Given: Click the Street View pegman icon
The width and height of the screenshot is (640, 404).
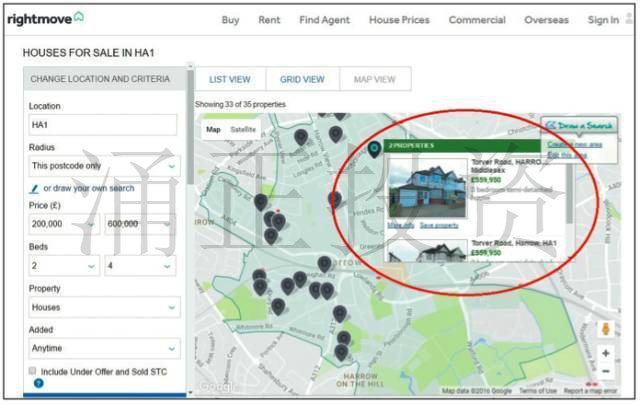Looking at the screenshot, I should click(606, 329).
